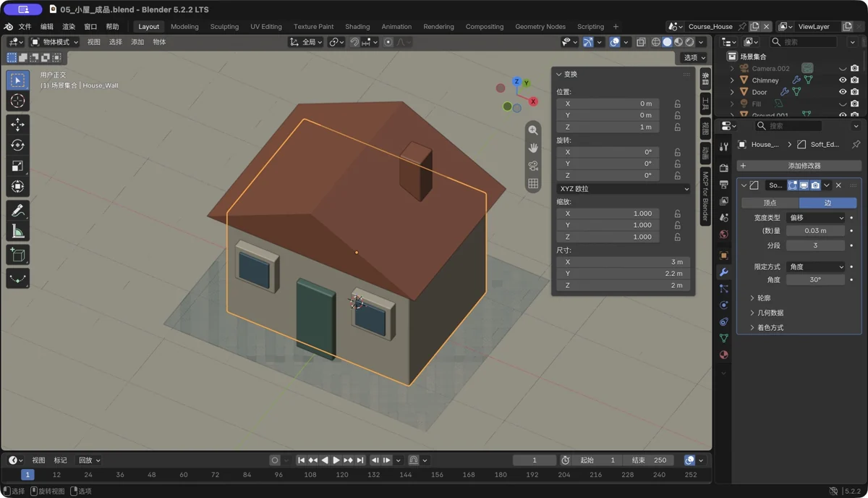Click the 添加修改器 button
The height and width of the screenshot is (498, 868).
pos(799,166)
